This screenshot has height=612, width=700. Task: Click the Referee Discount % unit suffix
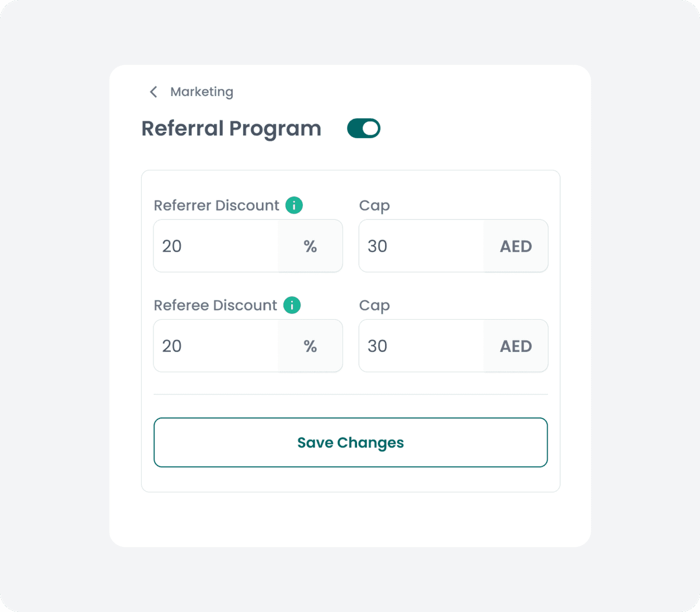[310, 346]
